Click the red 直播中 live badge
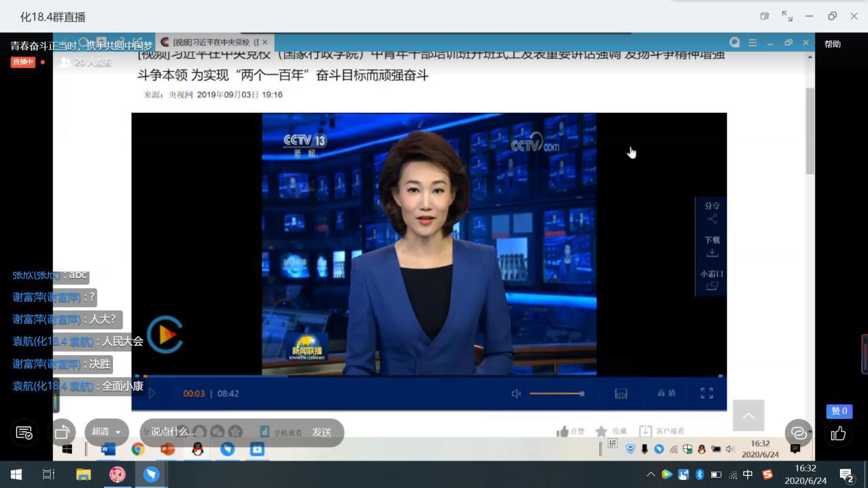 (23, 62)
